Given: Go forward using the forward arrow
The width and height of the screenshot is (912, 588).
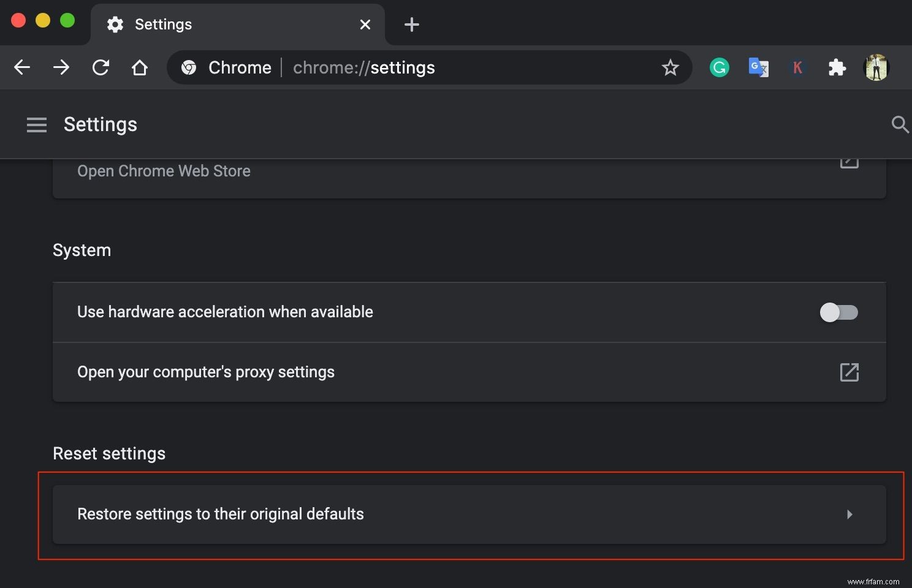Looking at the screenshot, I should [x=61, y=67].
